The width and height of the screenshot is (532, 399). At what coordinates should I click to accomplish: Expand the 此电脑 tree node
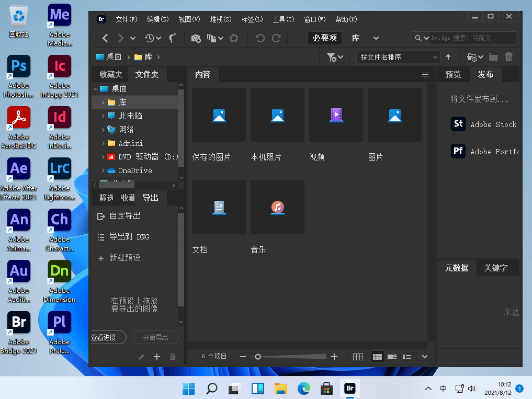click(103, 116)
